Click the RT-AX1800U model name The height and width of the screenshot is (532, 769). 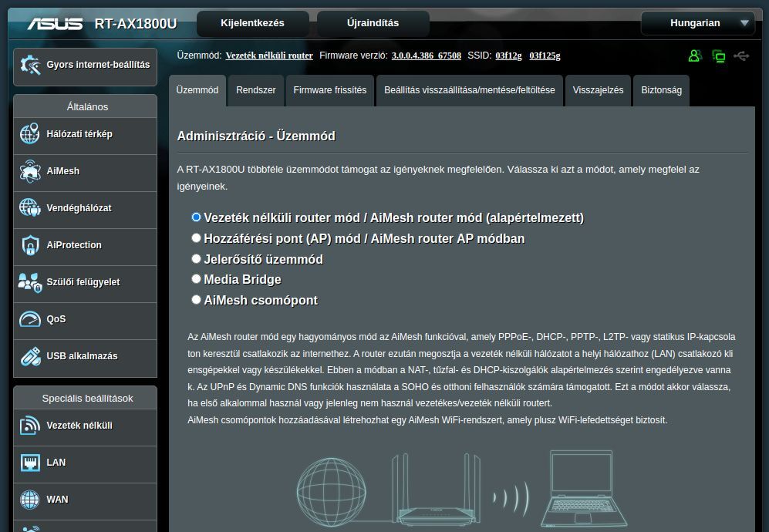coord(135,24)
